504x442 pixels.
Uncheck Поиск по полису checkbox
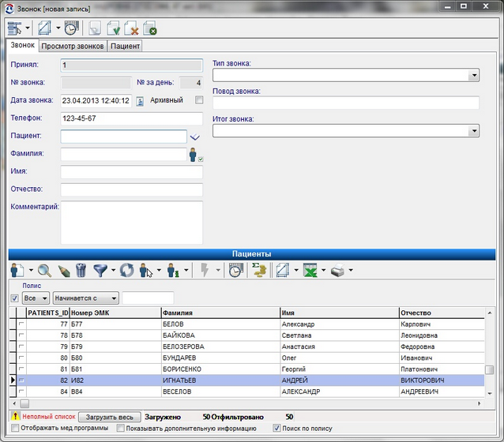(276, 428)
